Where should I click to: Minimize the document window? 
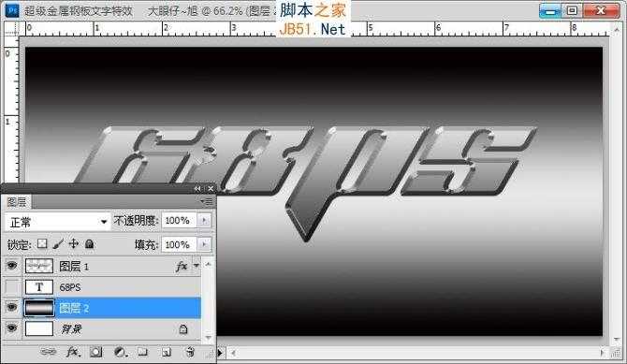(x=550, y=11)
